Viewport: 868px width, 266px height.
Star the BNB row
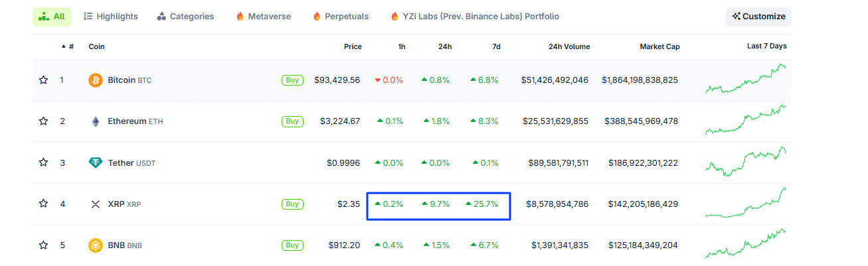tap(44, 245)
